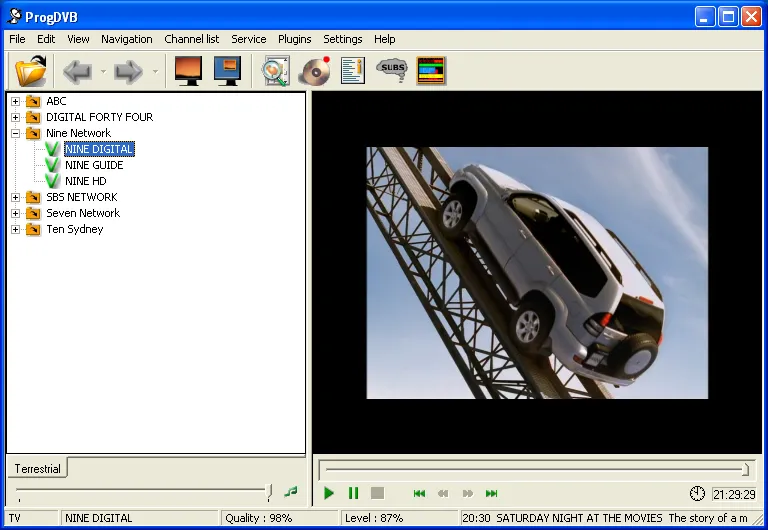Screen dimensions: 768x530
Task: Switch to fullscreen orange monitor icon
Action: tap(189, 71)
